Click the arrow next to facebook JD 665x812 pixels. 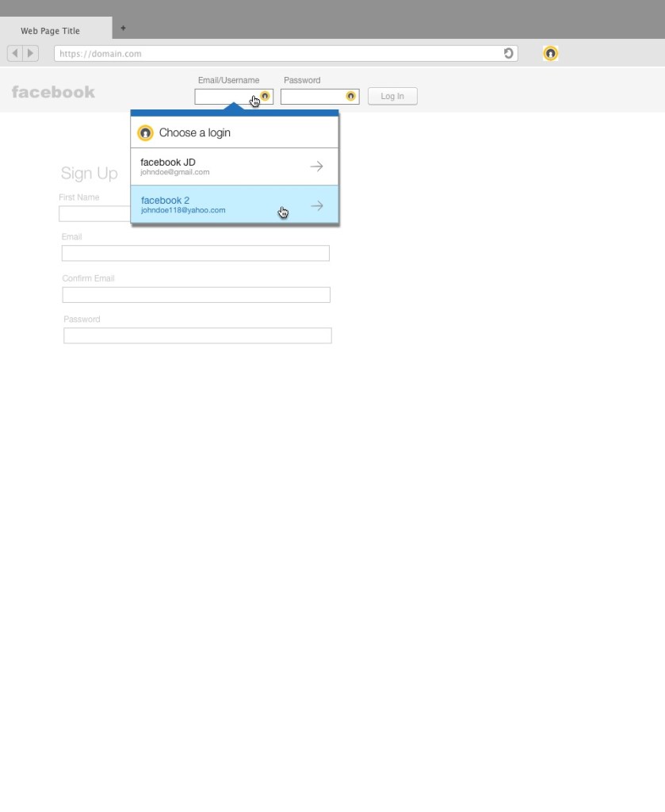coord(316,167)
